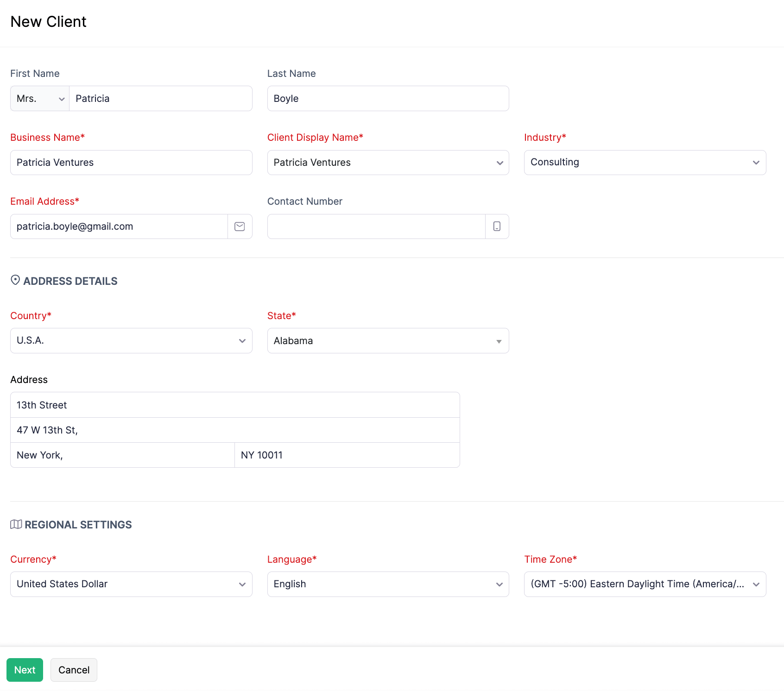Click the empty Contact Number input
The width and height of the screenshot is (784, 691).
375,226
